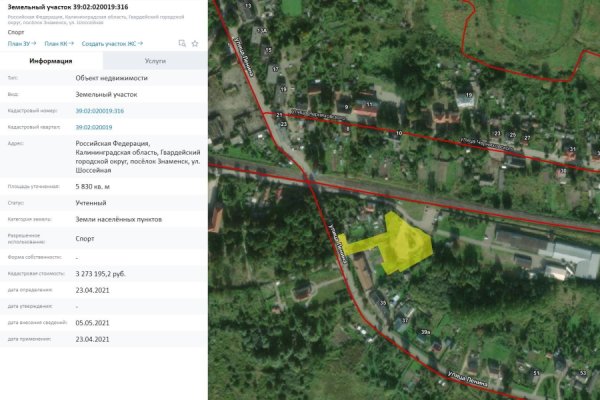This screenshot has width=600, height=400.
Task: Click the area value 5 830 кв. м
Action: coord(93,186)
